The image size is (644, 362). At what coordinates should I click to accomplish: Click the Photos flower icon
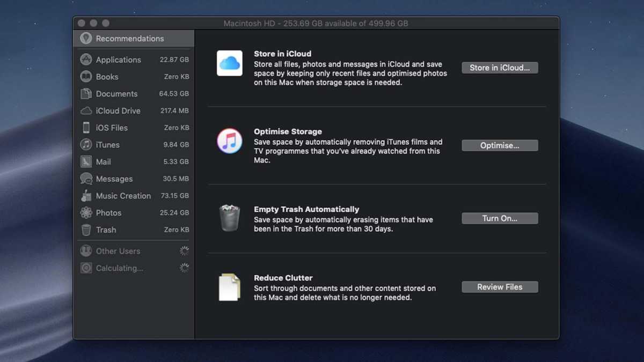coord(86,213)
